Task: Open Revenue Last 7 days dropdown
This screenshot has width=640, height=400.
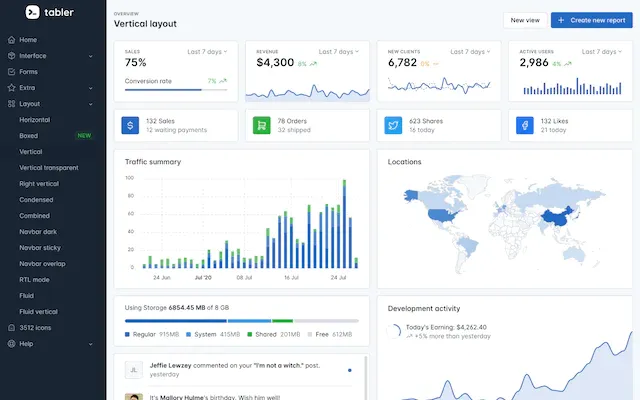Action: tap(338, 51)
